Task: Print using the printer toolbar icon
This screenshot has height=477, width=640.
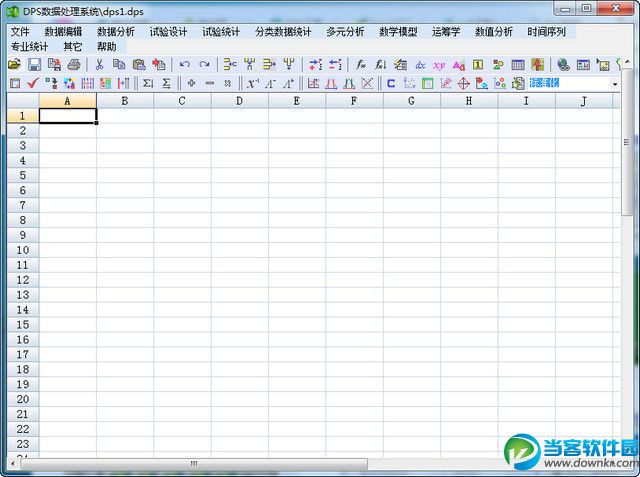Action: [74, 64]
